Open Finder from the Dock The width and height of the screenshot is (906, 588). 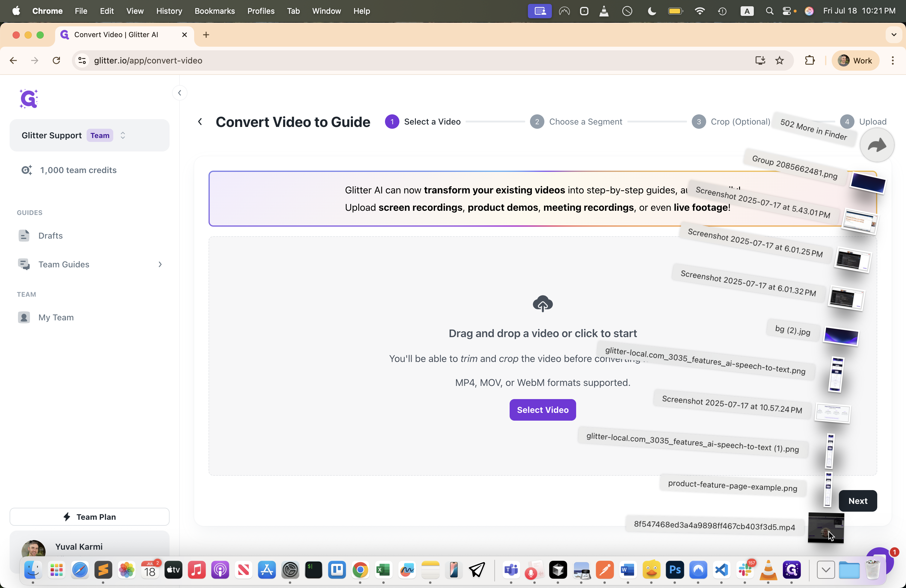coord(33,569)
